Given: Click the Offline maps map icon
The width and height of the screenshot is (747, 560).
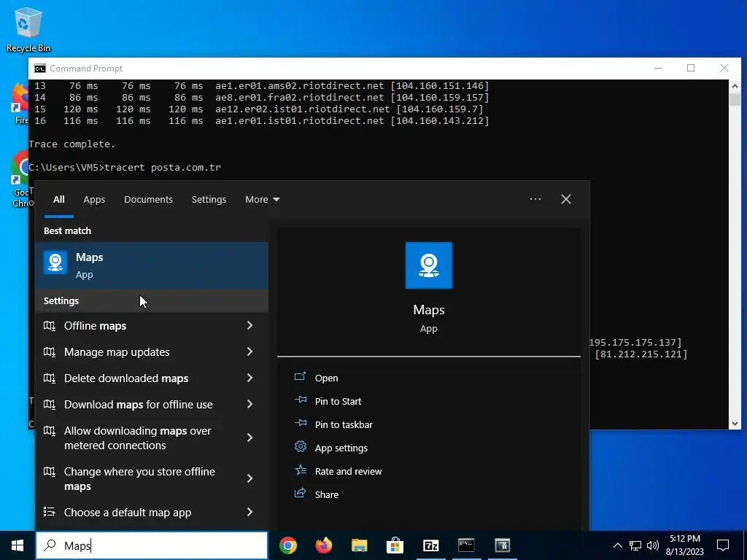Looking at the screenshot, I should pos(50,326).
